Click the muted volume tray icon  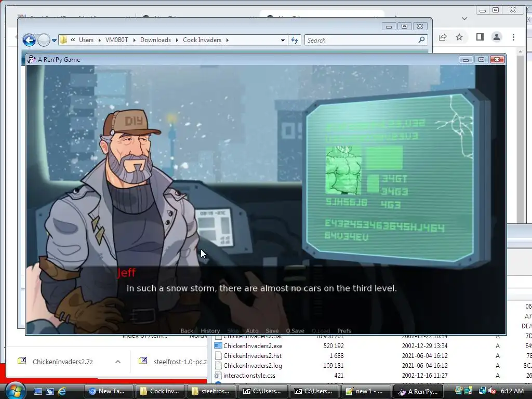(491, 391)
